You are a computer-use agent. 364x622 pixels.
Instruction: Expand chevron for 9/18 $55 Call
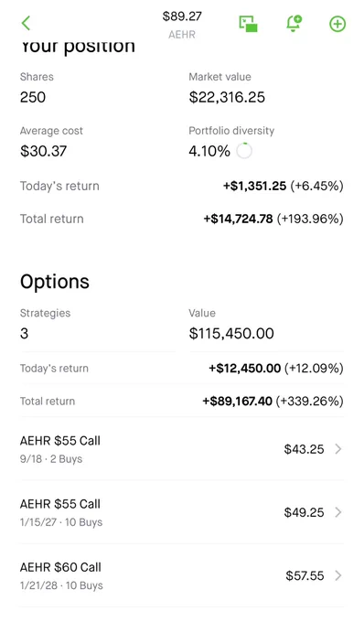tap(338, 449)
